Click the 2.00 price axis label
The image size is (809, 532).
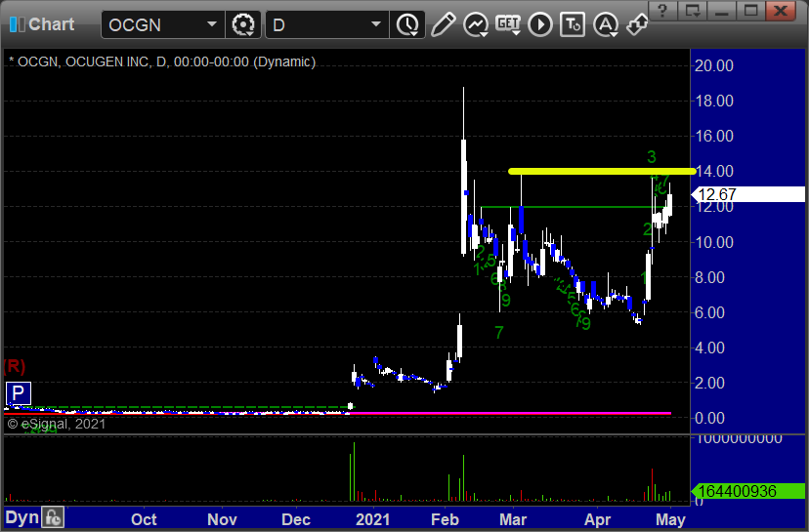710,383
